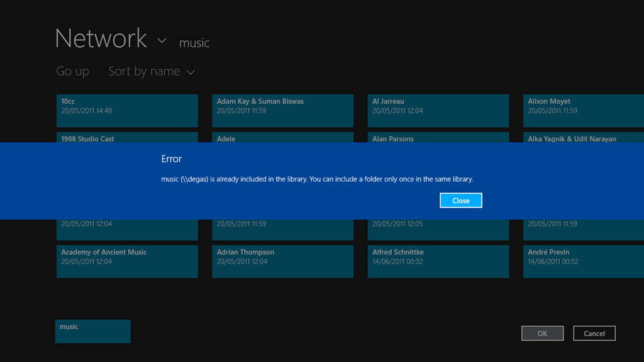
Task: Select the Alan Parsons folder tile
Action: pos(438,138)
